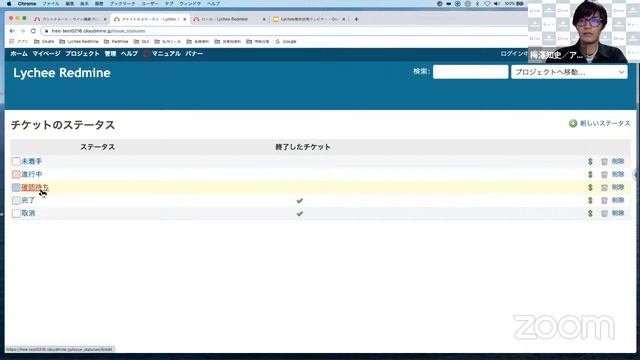Viewport: 640px width, 360px height.
Task: Open the 未着手 status link
Action: coord(31,162)
